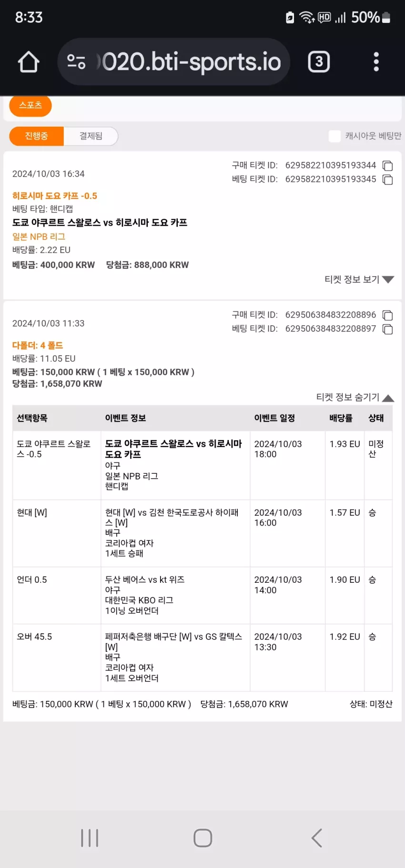405x868 pixels.
Task: Copy purchase ticket ID ending 193344
Action: [x=388, y=166]
